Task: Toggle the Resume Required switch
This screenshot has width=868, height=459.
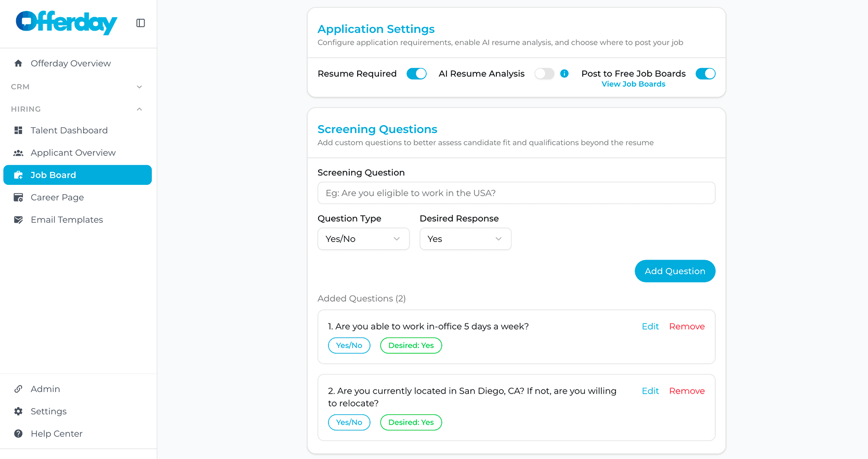Action: click(416, 74)
